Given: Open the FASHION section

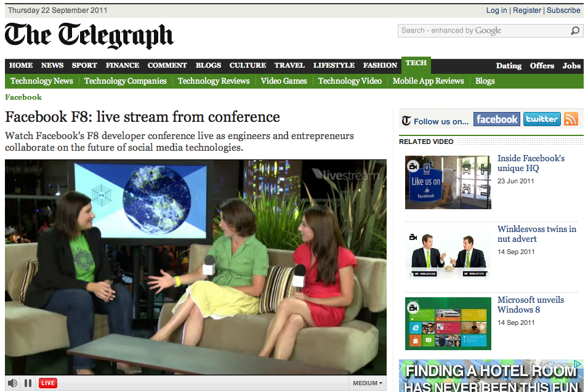Looking at the screenshot, I should tap(380, 65).
